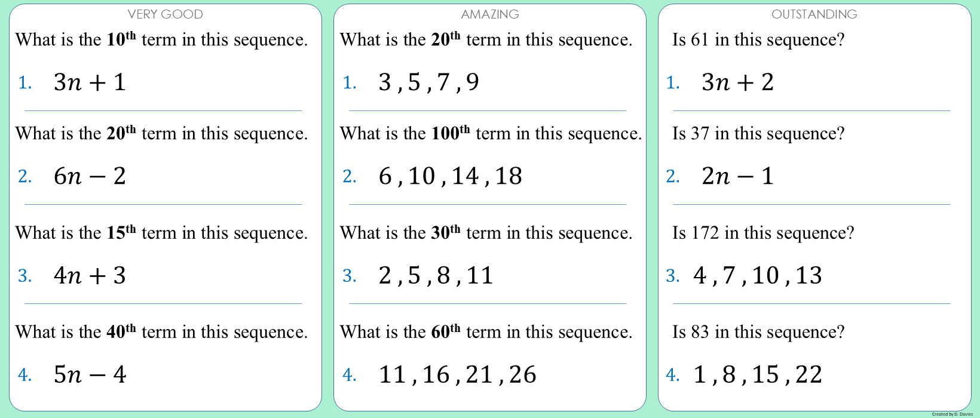Select the sequence 2, 5, 8, 11
This screenshot has height=418, width=980.
[x=436, y=275]
